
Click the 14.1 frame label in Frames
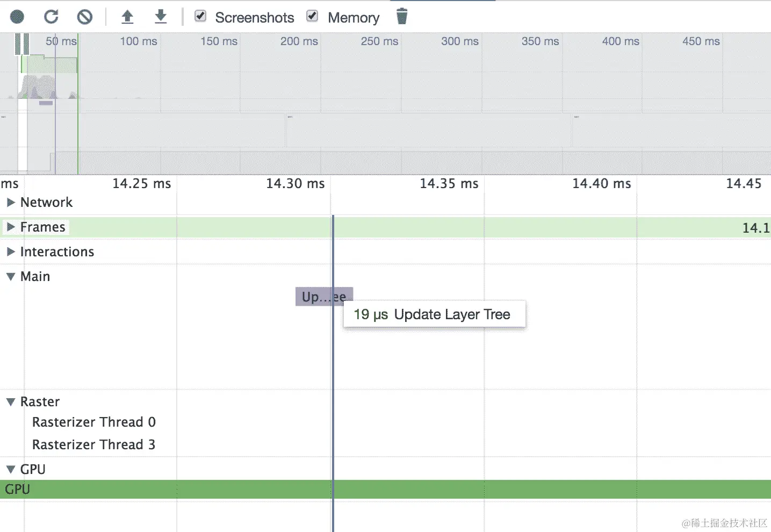tap(756, 228)
